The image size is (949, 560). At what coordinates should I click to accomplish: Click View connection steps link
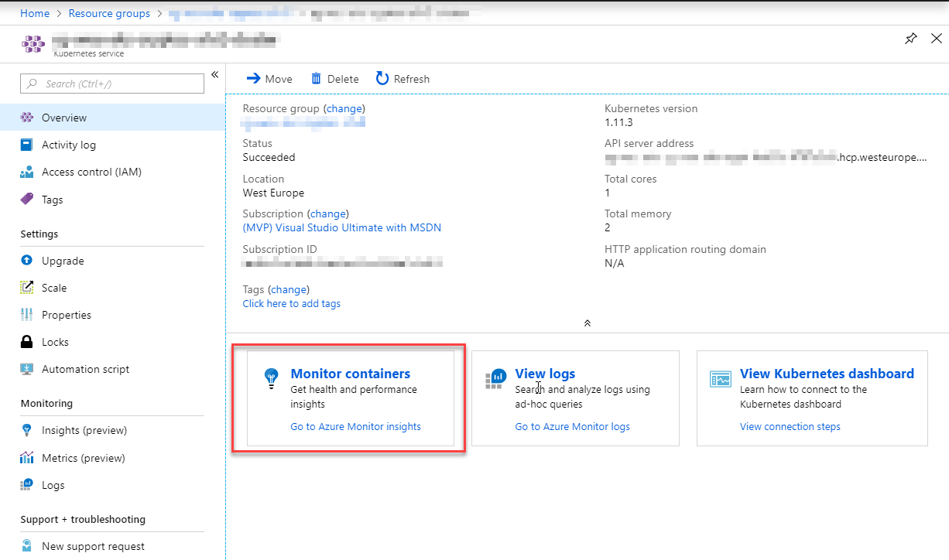pos(790,426)
